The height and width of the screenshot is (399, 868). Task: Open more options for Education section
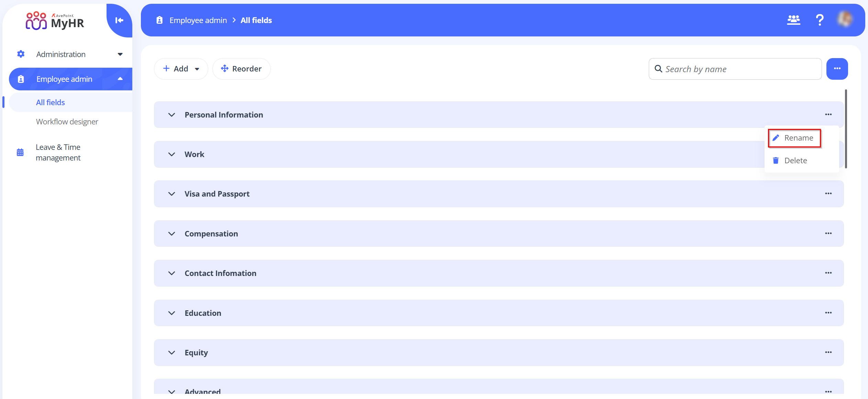tap(828, 313)
